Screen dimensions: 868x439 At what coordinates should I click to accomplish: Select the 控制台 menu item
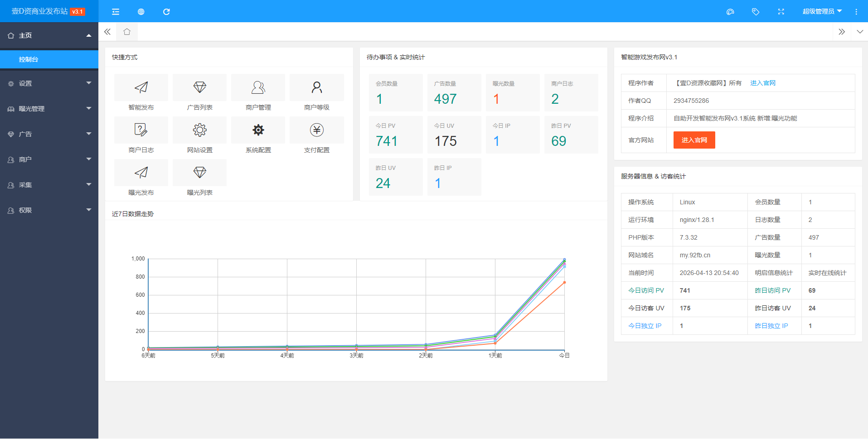49,59
